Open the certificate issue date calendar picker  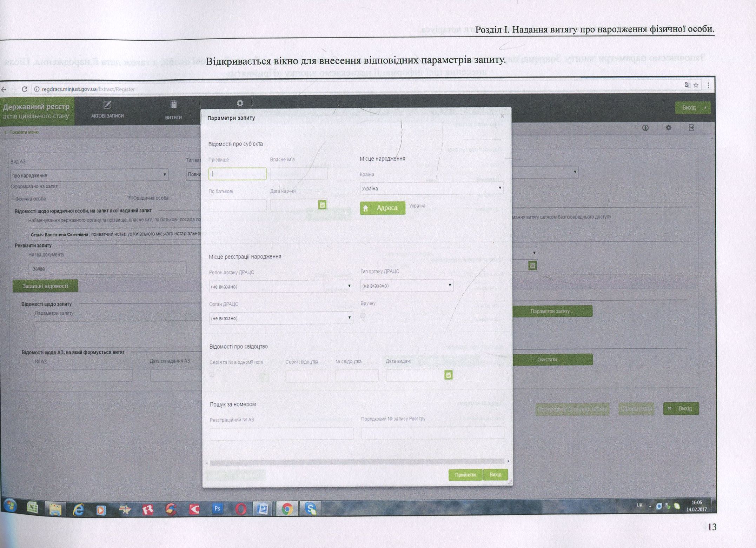(x=448, y=375)
